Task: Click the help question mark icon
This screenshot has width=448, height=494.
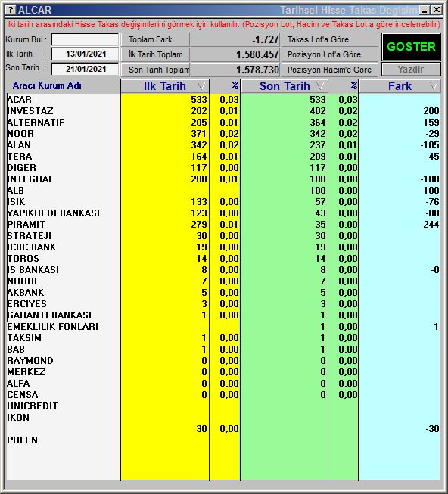Action: [x=11, y=10]
